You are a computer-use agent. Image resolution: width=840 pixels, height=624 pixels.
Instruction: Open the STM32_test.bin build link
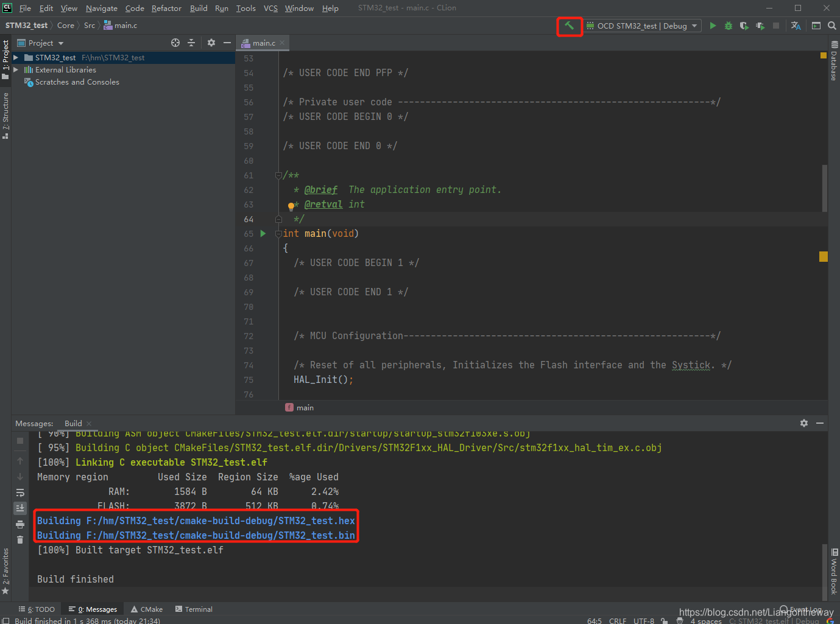[x=196, y=536]
